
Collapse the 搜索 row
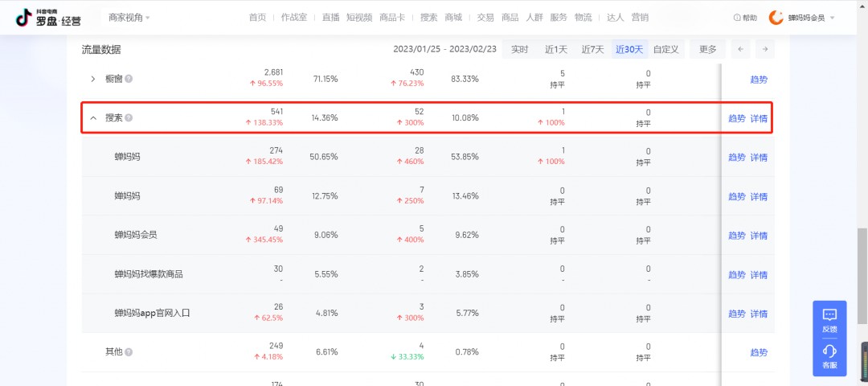click(x=93, y=118)
